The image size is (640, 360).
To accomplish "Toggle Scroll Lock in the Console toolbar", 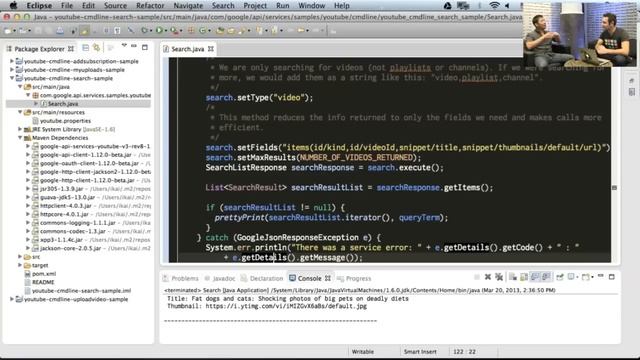I will tap(524, 277).
